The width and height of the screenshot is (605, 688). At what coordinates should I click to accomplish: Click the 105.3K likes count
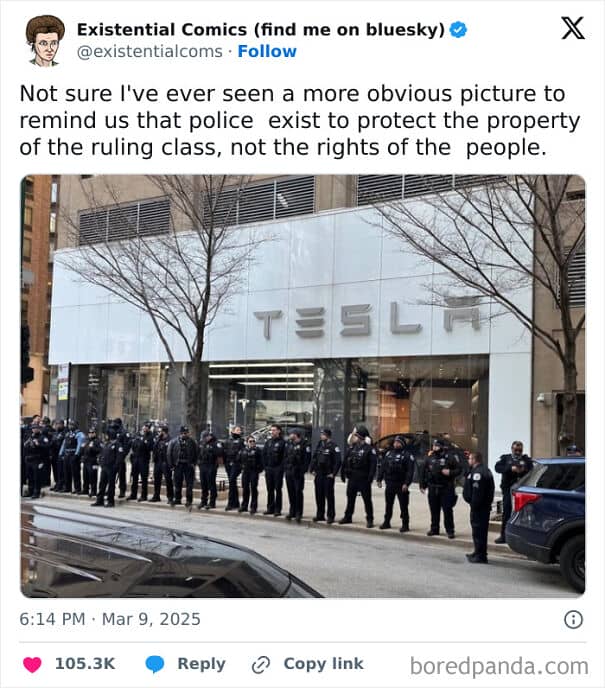coord(85,663)
